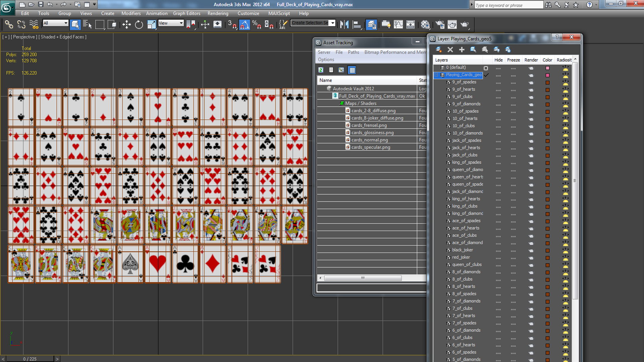Make 0 (default) the current layer

point(486,68)
